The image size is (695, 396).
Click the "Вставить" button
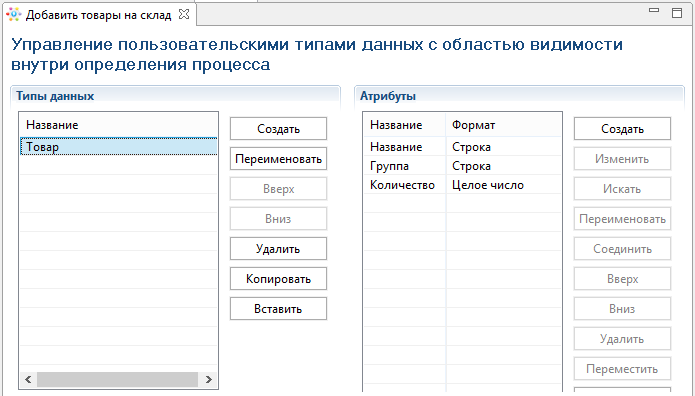[x=278, y=309]
